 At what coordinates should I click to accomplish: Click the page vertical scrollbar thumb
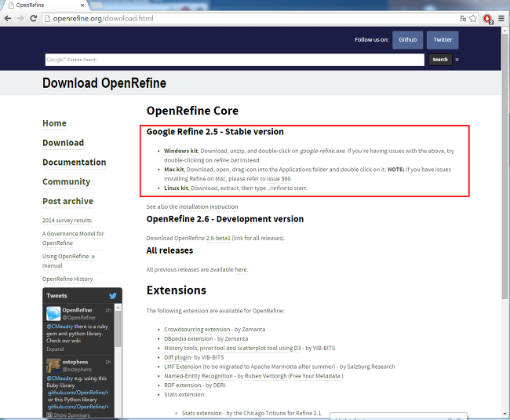[505, 166]
